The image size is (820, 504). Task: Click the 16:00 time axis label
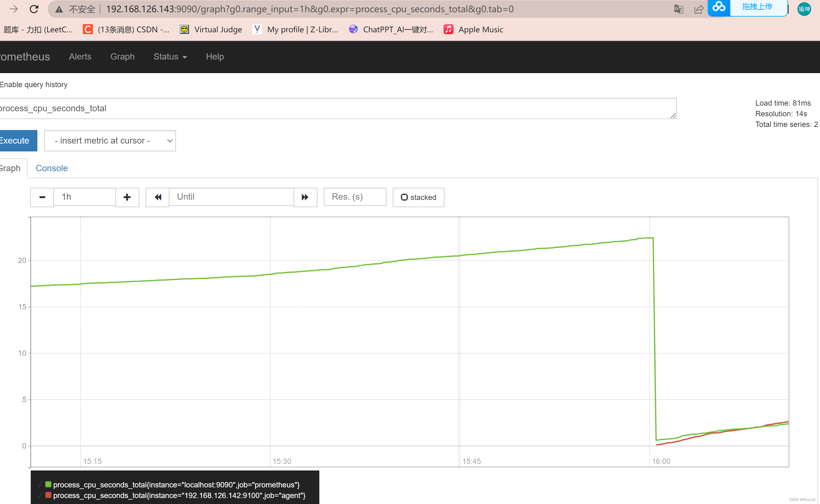tap(661, 461)
